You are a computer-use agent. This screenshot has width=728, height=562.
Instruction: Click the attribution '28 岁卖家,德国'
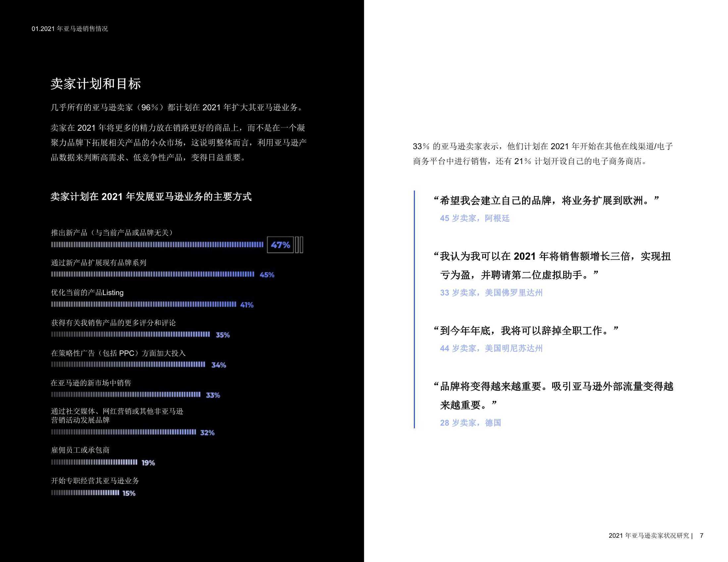tap(471, 423)
